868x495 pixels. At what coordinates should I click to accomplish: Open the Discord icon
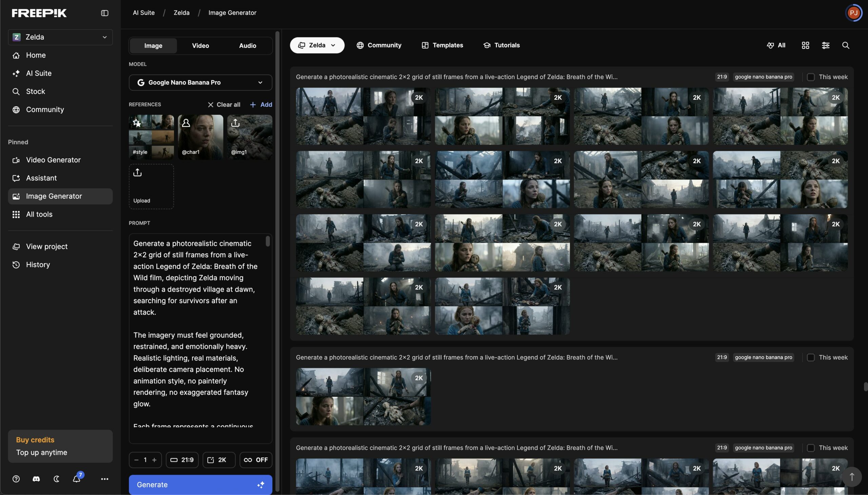pos(36,479)
